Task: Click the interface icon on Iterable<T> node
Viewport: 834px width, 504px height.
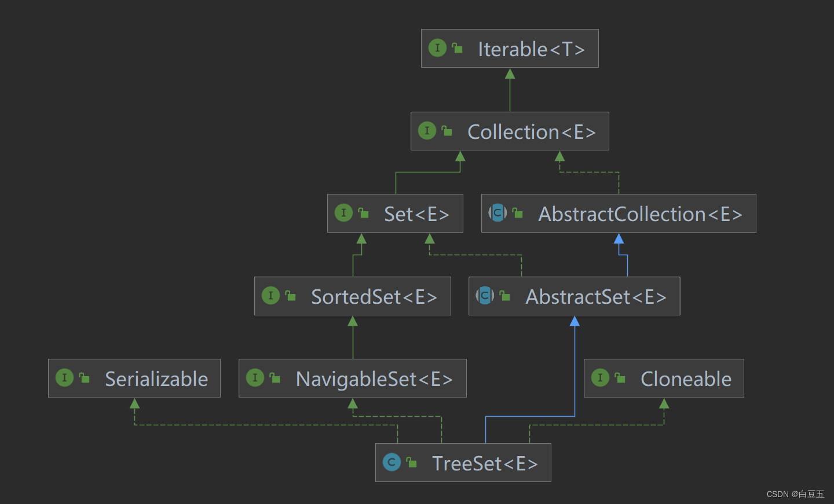Action: click(437, 48)
